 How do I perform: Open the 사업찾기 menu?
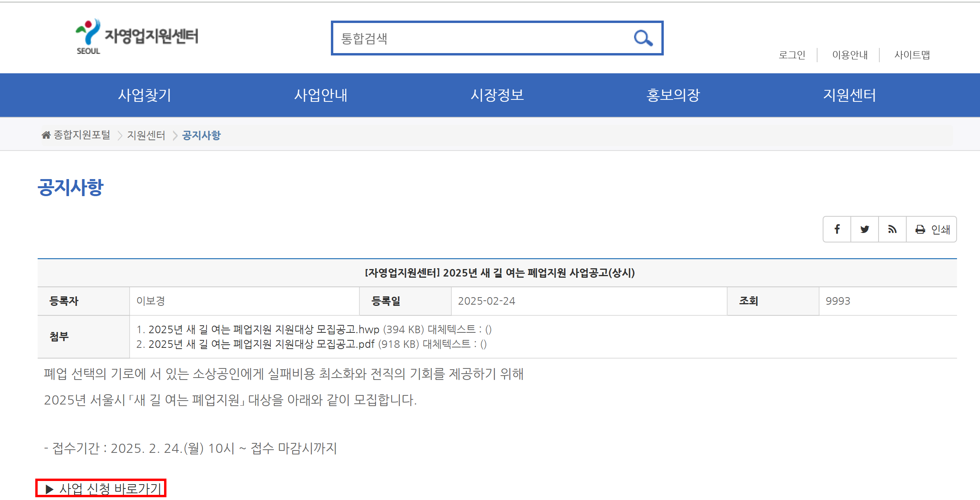[145, 95]
